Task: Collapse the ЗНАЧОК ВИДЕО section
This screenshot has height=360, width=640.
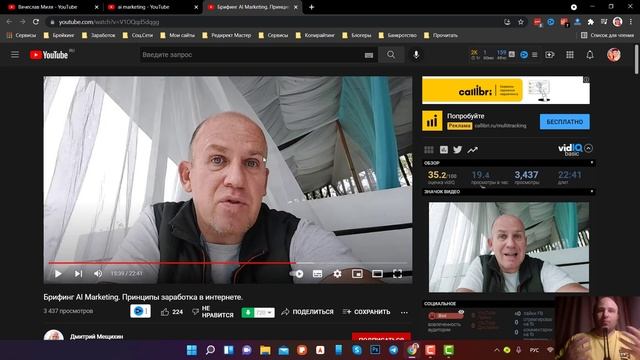Action: [592, 191]
